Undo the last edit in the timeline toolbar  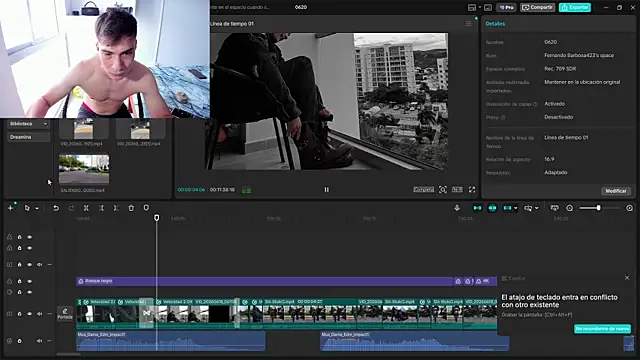(56, 208)
